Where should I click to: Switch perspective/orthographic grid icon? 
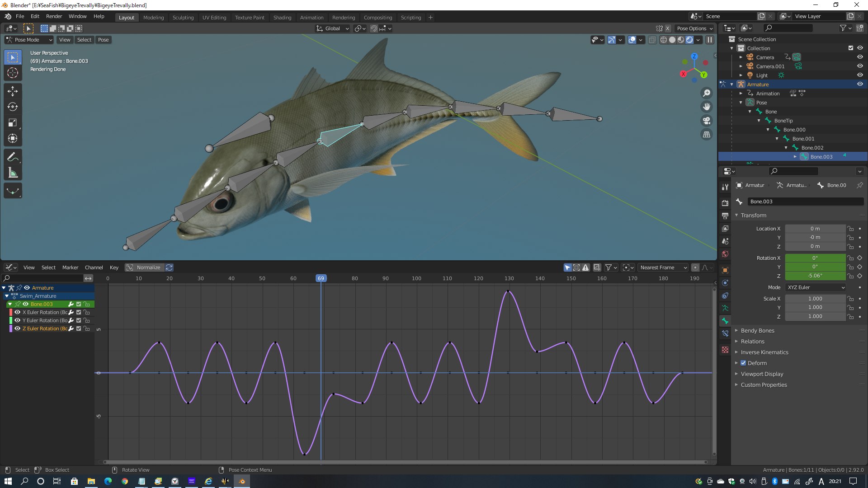tap(706, 135)
